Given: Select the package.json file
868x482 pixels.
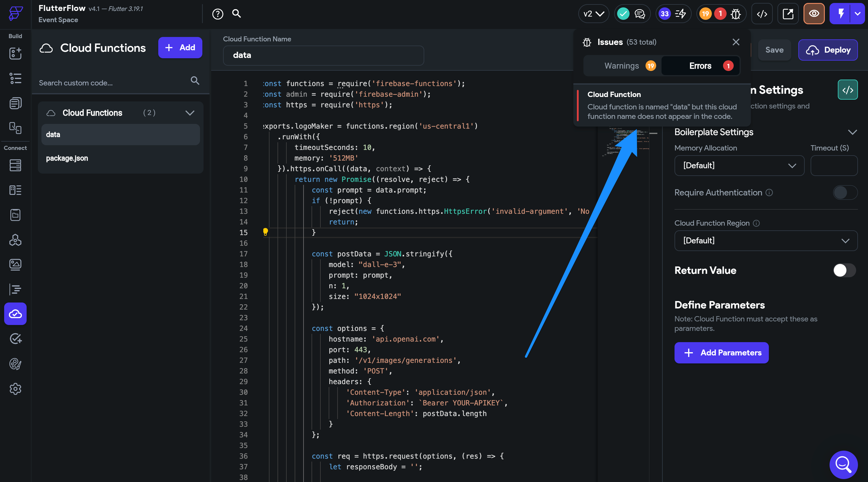Looking at the screenshot, I should (120, 158).
